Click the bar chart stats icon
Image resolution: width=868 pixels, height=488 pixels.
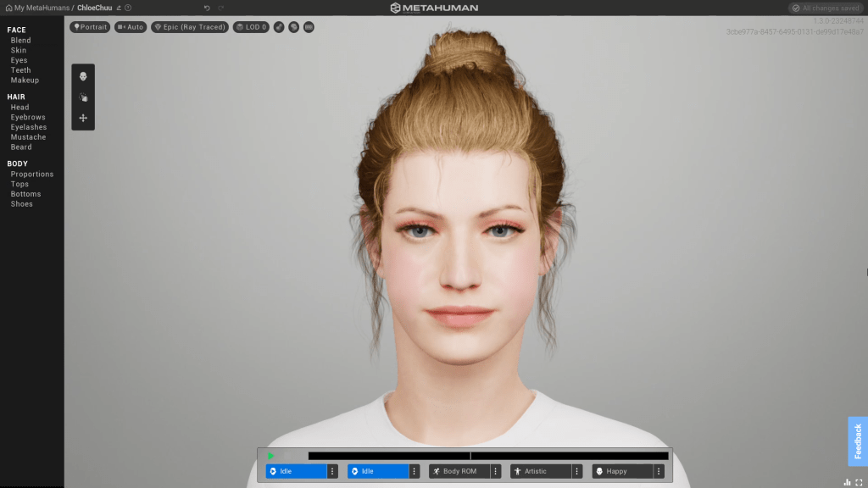(x=847, y=482)
